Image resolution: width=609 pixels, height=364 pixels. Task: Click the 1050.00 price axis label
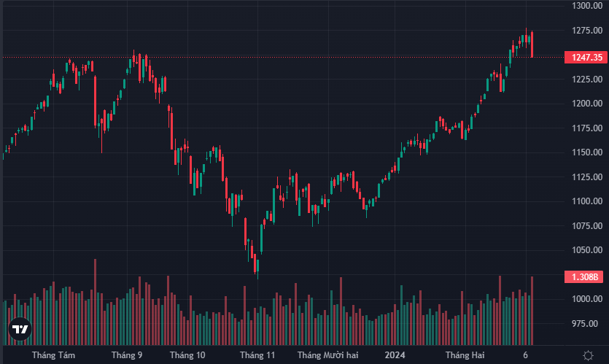point(586,250)
